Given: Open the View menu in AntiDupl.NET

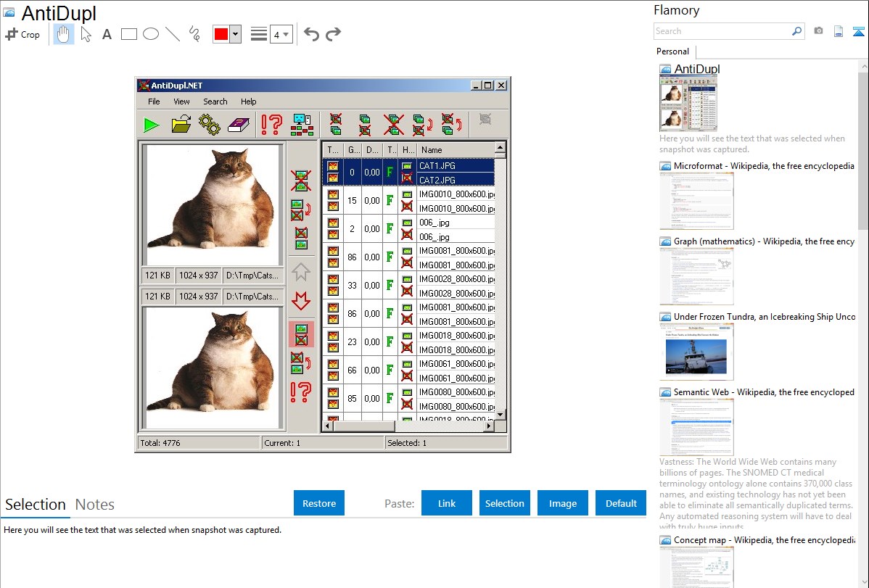Looking at the screenshot, I should click(x=181, y=102).
